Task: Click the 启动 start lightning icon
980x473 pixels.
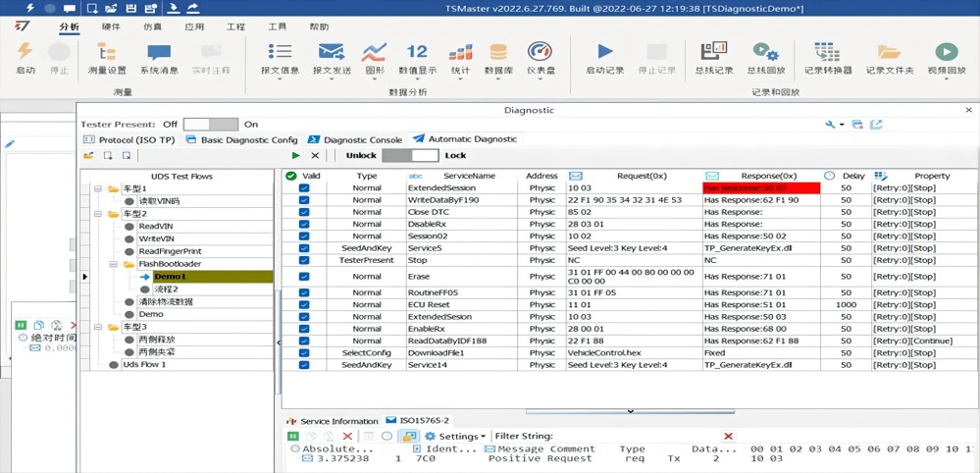Action: (25, 52)
